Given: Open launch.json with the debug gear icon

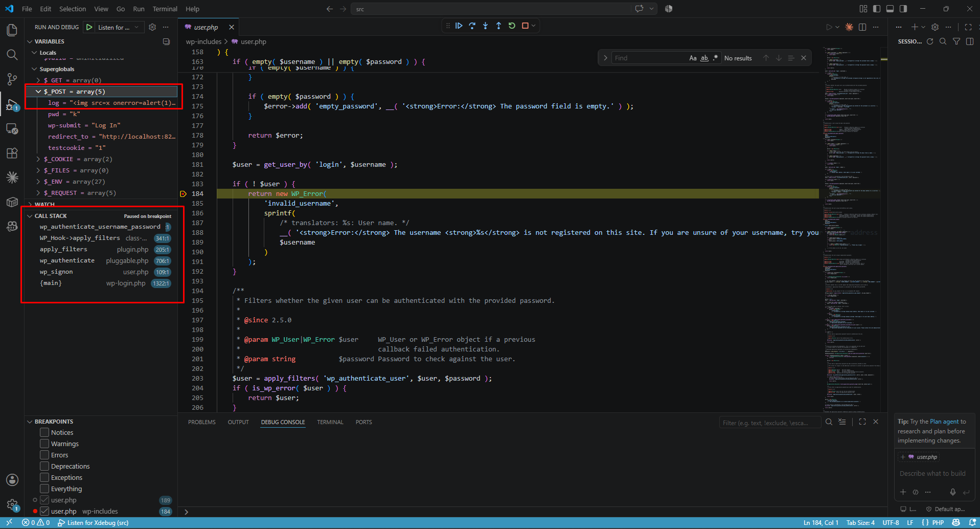Looking at the screenshot, I should [152, 27].
